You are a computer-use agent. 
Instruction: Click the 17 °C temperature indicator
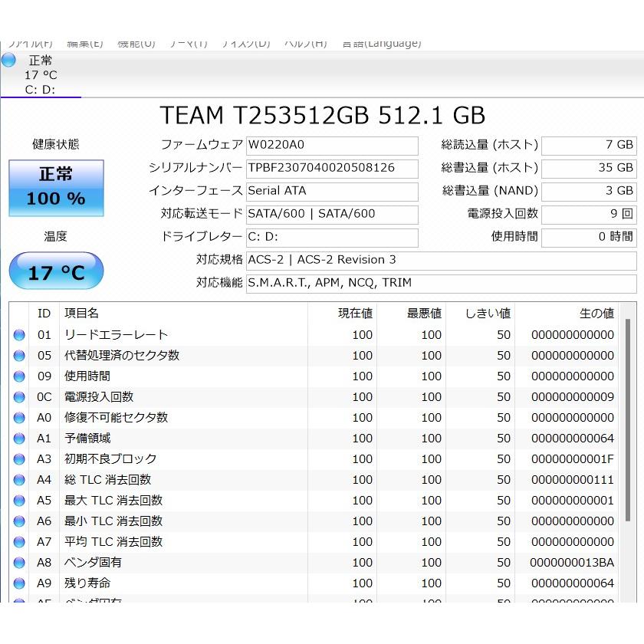pos(55,271)
